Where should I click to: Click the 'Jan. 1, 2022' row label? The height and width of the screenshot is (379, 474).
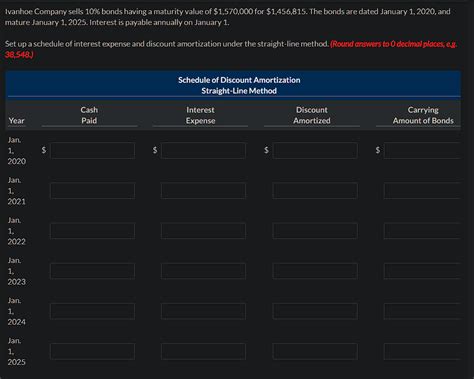click(17, 231)
